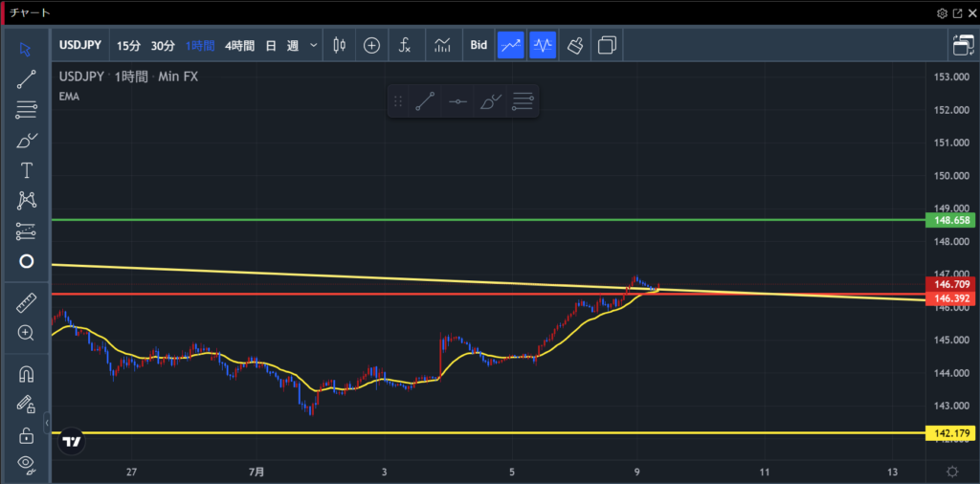
Task: Select horizontal line in floating toolbar
Action: [x=457, y=101]
